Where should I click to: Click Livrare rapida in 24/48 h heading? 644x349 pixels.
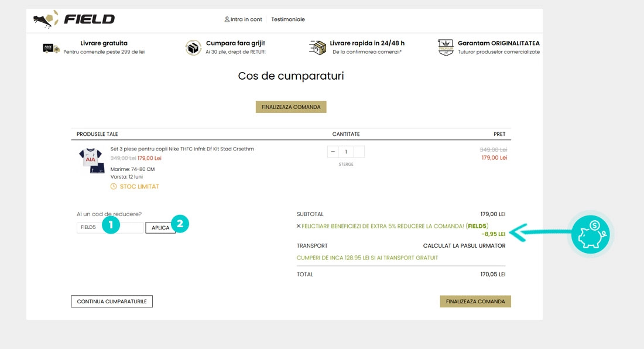point(367,43)
